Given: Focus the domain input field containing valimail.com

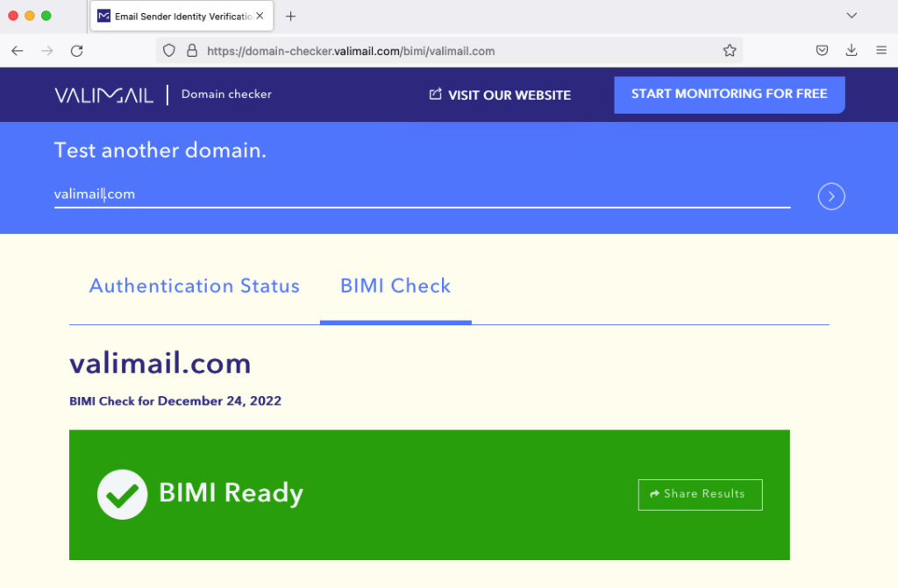Looking at the screenshot, I should coord(422,195).
